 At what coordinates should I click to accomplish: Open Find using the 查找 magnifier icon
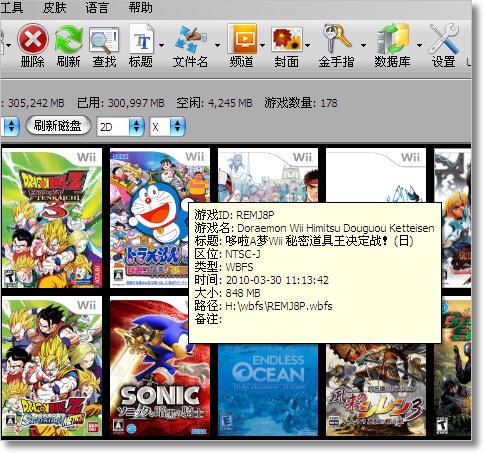tap(104, 40)
